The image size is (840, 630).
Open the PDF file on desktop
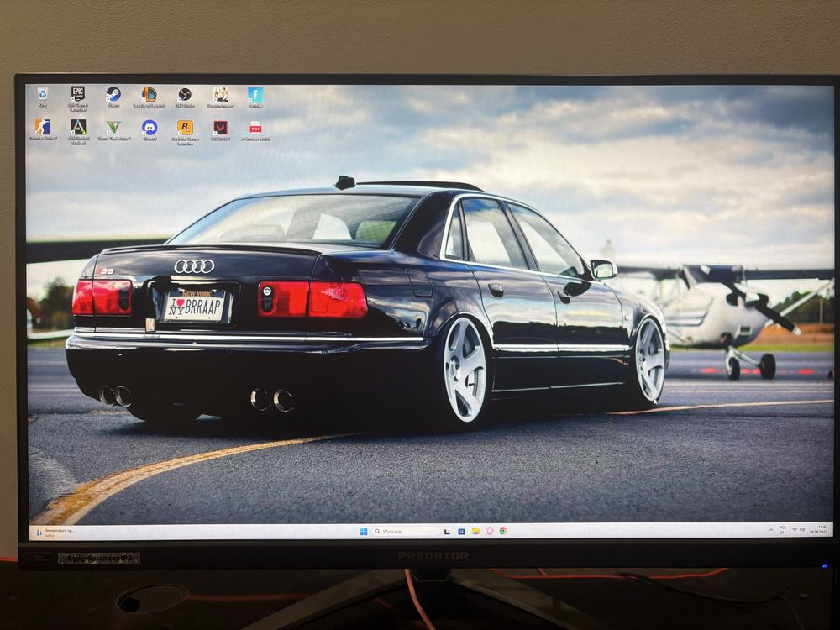[x=255, y=130]
